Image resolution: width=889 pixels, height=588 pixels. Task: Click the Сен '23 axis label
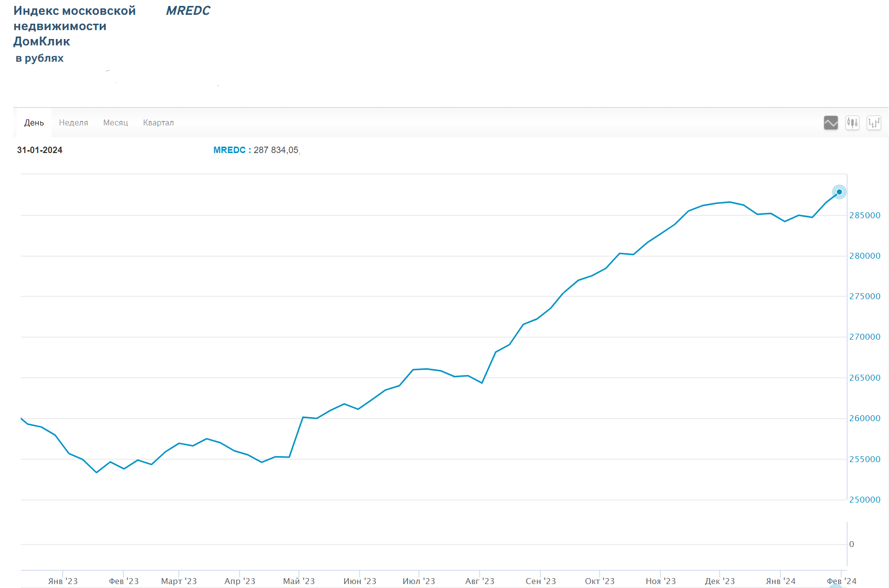pos(540,581)
